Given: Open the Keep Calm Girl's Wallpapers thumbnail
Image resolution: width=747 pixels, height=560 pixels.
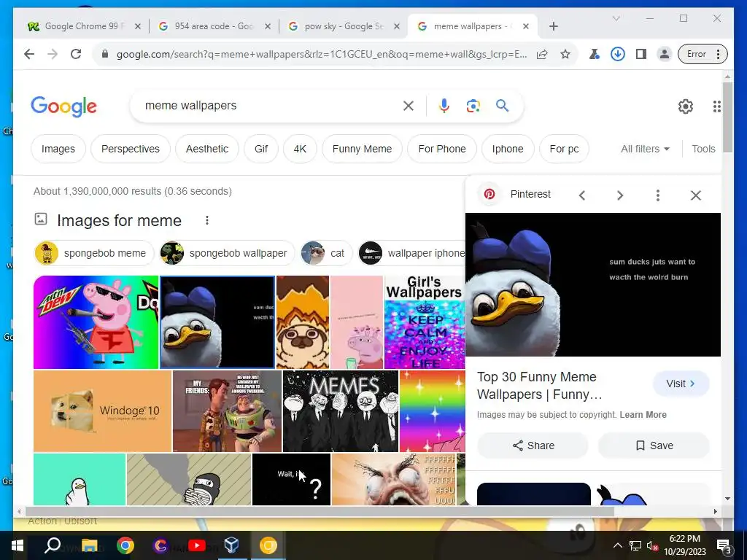Looking at the screenshot, I should pos(425,322).
